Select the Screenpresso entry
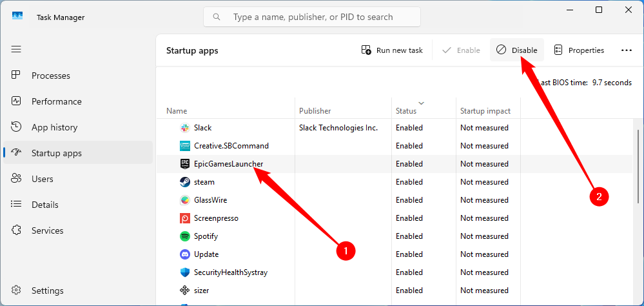The image size is (644, 306). (216, 218)
